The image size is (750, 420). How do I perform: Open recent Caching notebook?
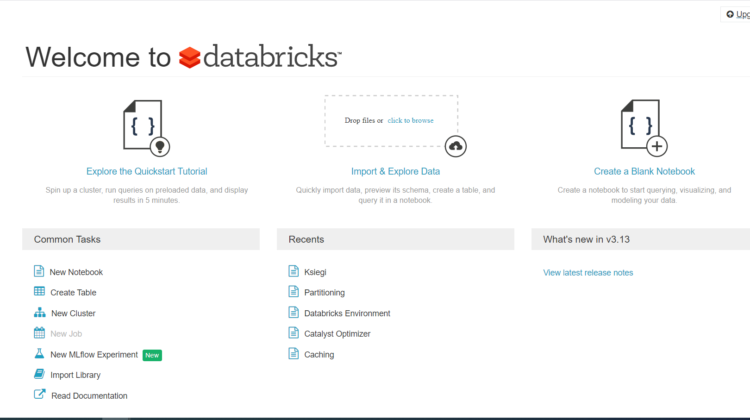coord(319,354)
